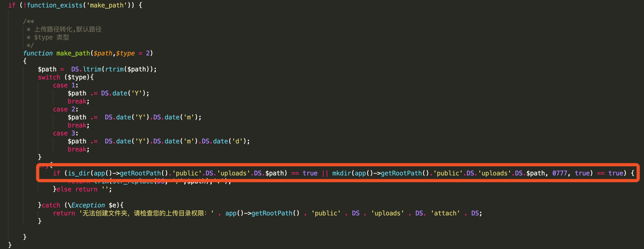
Task: Click the 'case 1:' label
Action: [x=66, y=85]
